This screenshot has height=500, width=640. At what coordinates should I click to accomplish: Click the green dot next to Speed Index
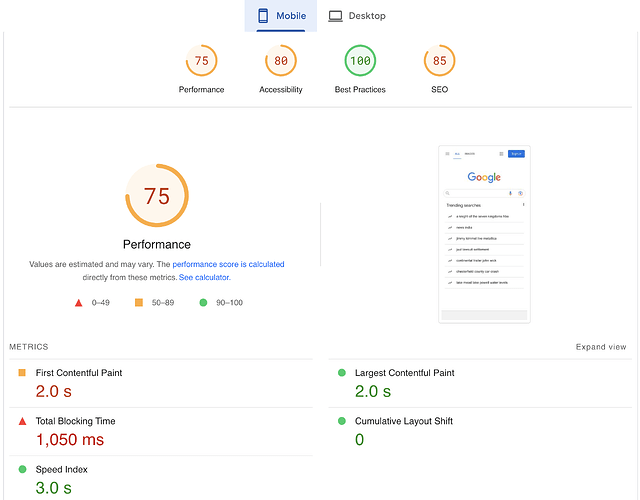click(x=22, y=469)
